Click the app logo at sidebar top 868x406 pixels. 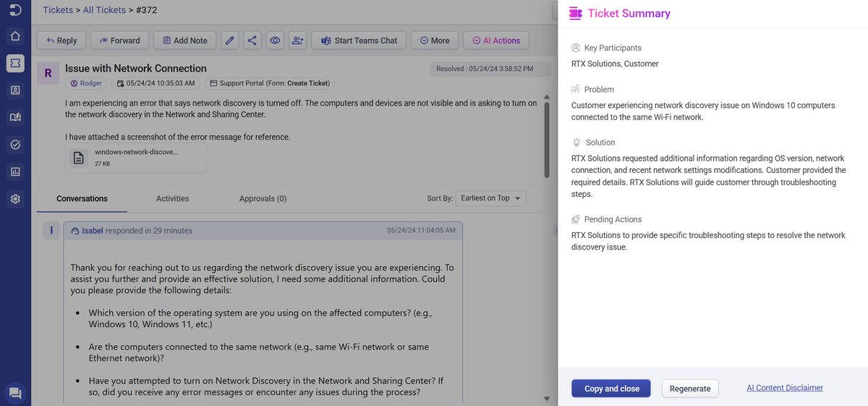point(15,10)
